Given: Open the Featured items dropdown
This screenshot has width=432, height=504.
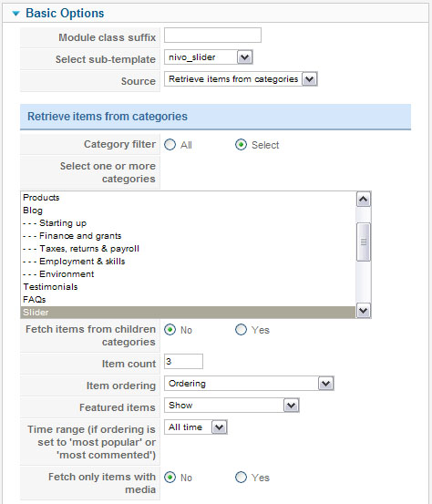Looking at the screenshot, I should click(x=231, y=406).
